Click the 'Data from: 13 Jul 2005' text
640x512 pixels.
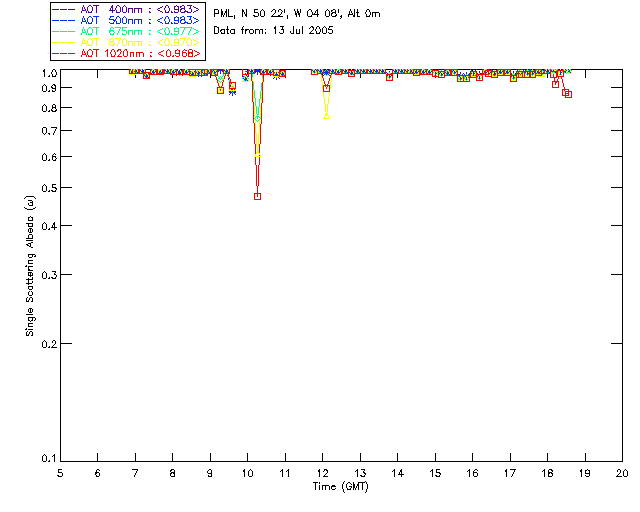[x=273, y=31]
